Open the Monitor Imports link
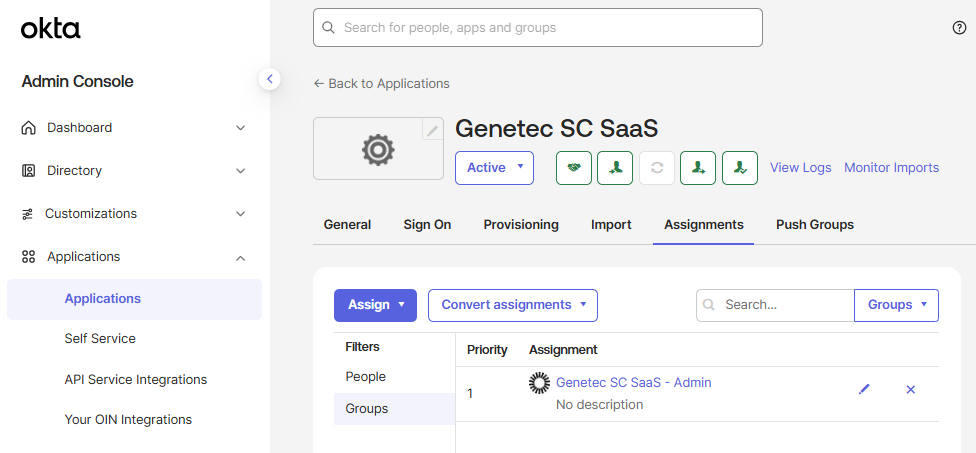 coord(891,167)
